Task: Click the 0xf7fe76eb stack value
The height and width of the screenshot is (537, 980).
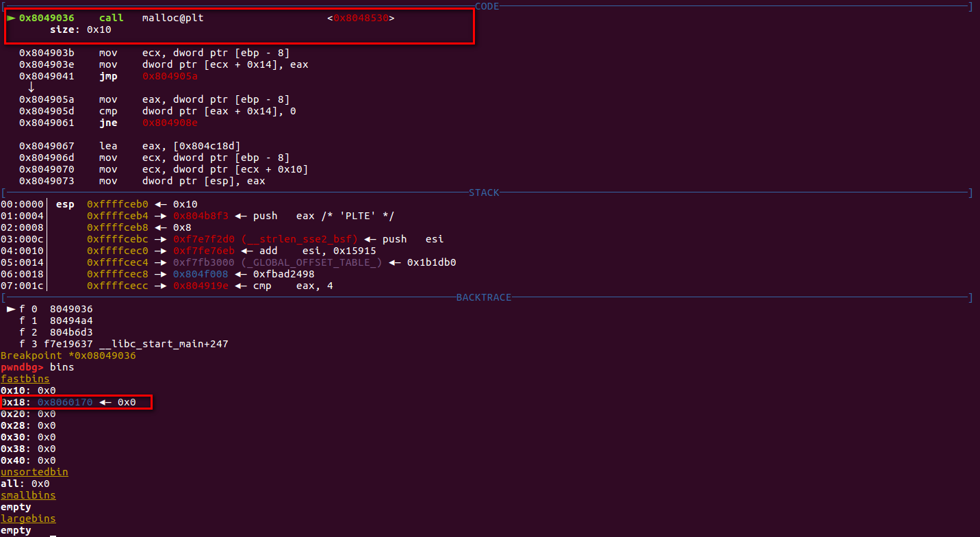Action: coord(204,251)
